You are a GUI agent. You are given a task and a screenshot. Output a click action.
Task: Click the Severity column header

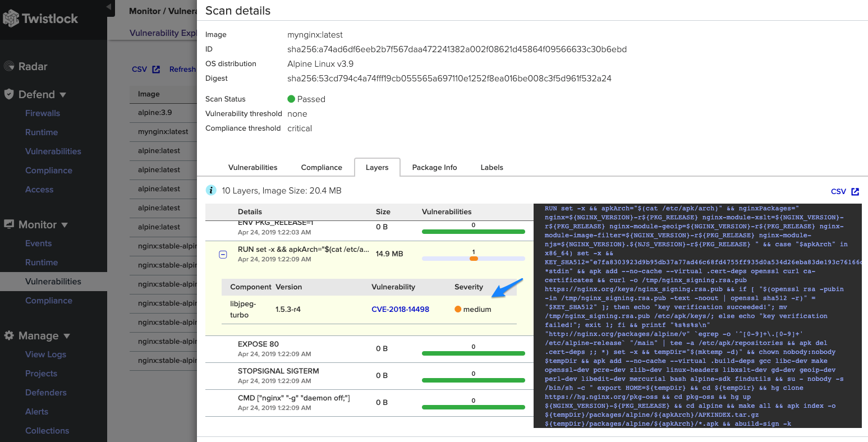469,287
